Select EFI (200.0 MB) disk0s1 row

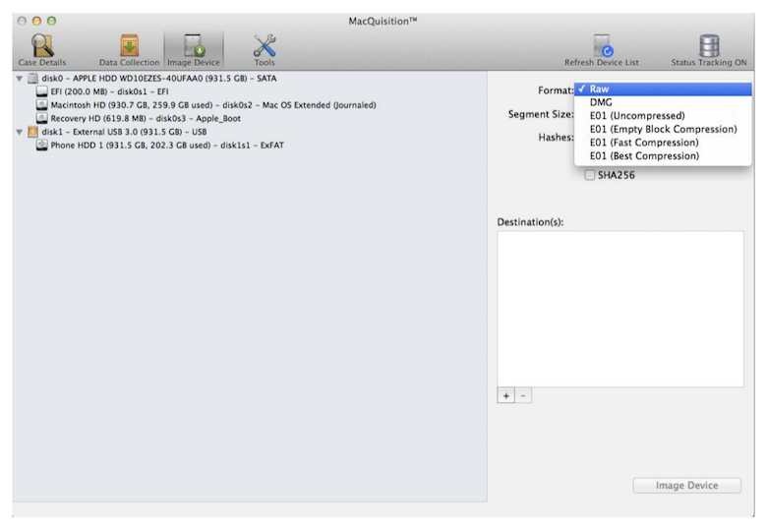pyautogui.click(x=250, y=91)
